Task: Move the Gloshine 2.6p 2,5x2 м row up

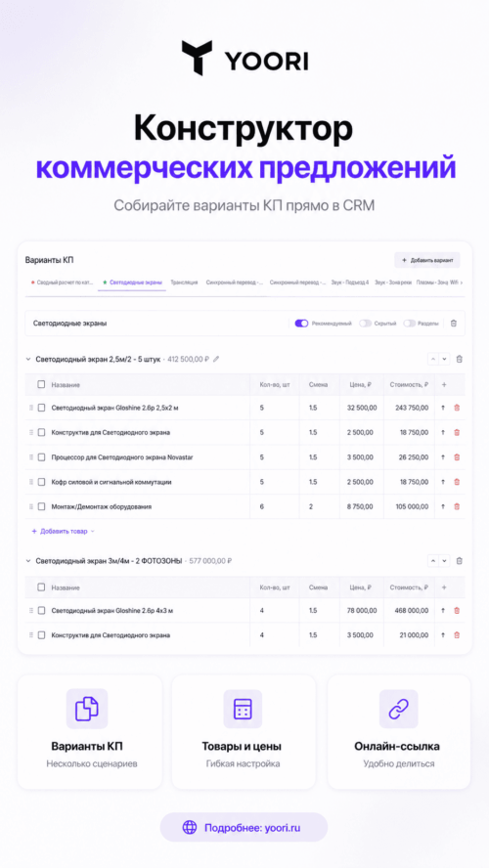Action: pos(443,408)
